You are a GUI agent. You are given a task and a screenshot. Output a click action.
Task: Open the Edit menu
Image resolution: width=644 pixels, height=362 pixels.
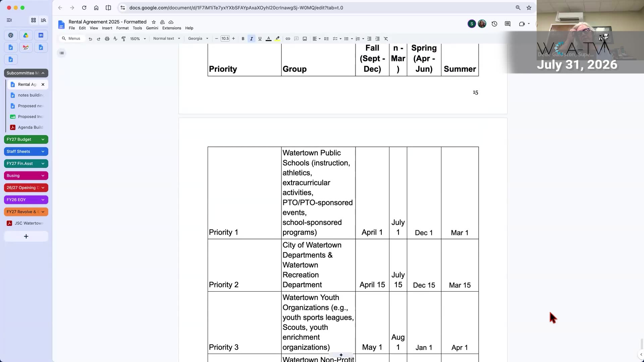(82, 28)
